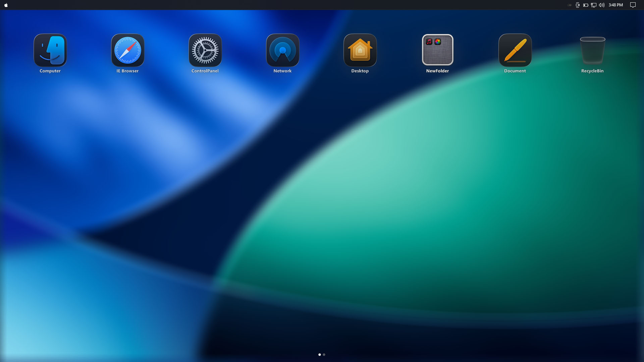
Task: Toggle the dim switch in tray
Action: click(x=570, y=5)
